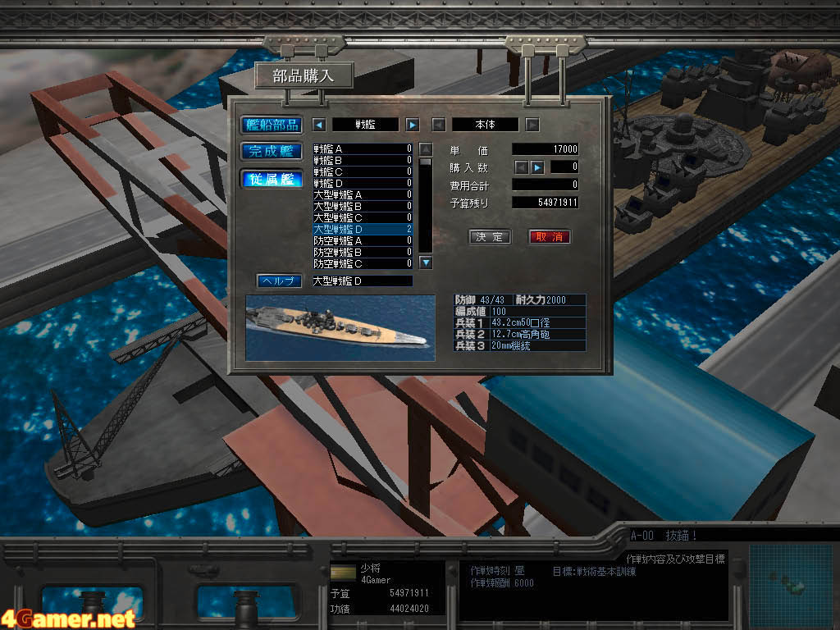Cancel with the red 取消 button
This screenshot has height=630, width=840.
pos(550,237)
